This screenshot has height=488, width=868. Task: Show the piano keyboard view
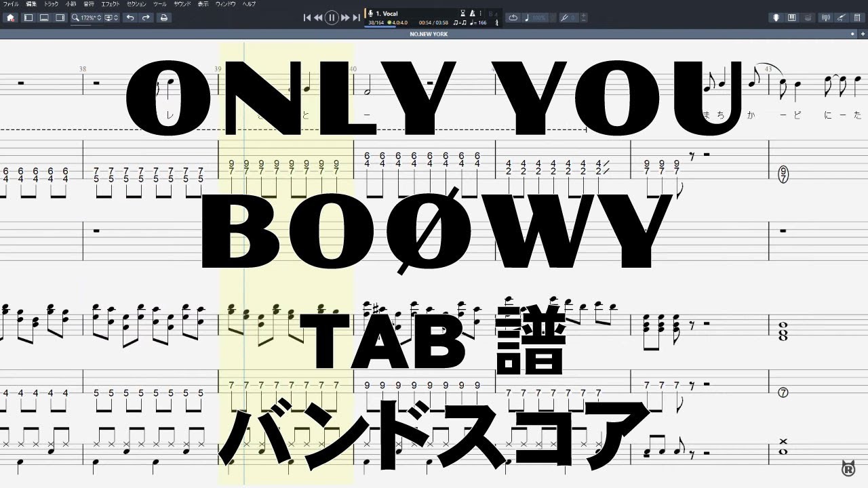(791, 18)
